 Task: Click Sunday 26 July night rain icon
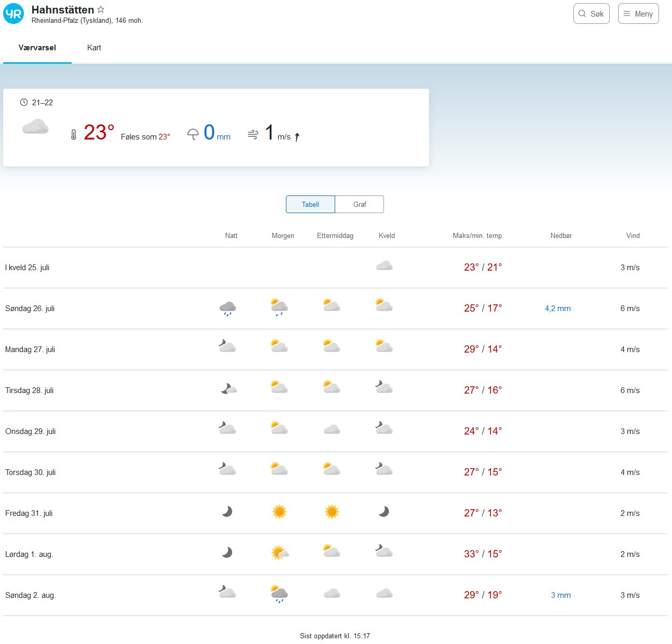point(227,309)
